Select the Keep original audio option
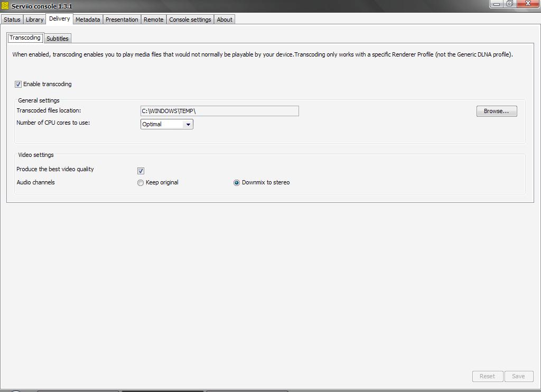 click(141, 183)
